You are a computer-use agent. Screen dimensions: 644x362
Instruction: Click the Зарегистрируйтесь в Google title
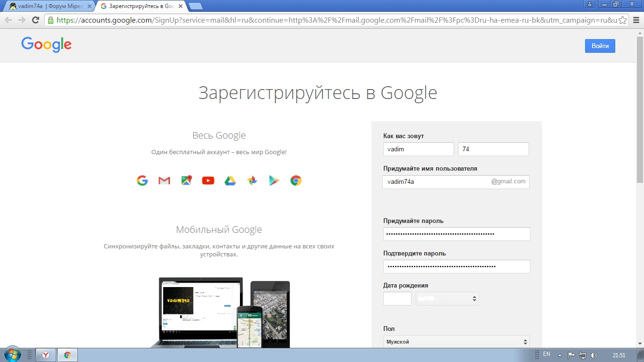coord(318,92)
